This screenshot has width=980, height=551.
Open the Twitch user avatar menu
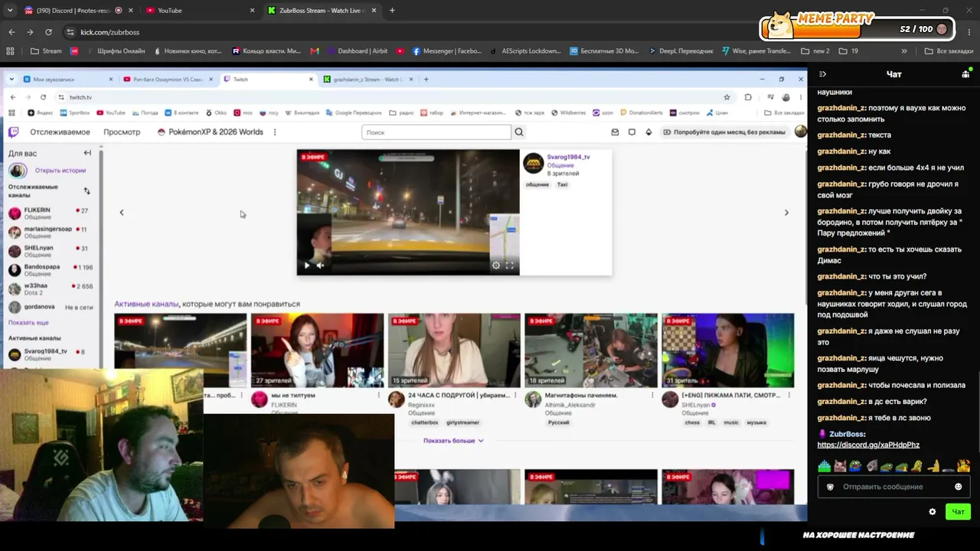pos(800,132)
